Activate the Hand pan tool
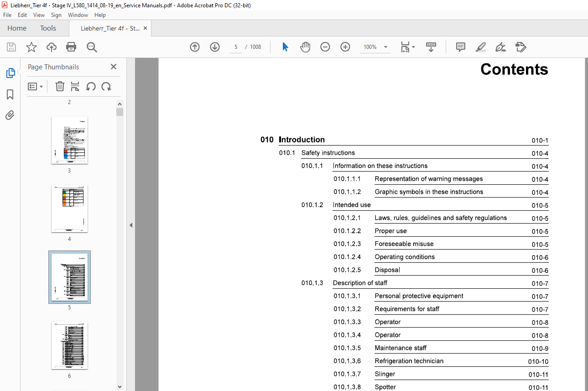This screenshot has width=588, height=391. pyautogui.click(x=305, y=47)
